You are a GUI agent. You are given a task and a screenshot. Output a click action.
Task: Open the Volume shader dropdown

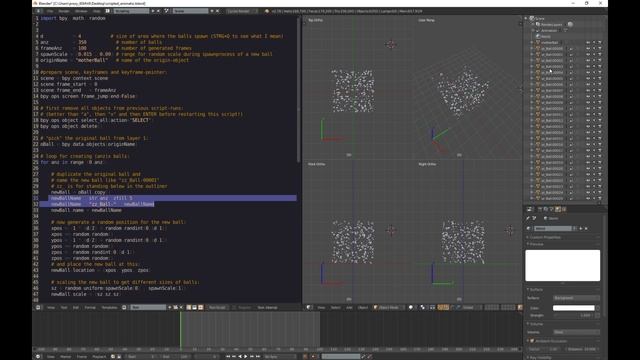(576, 332)
